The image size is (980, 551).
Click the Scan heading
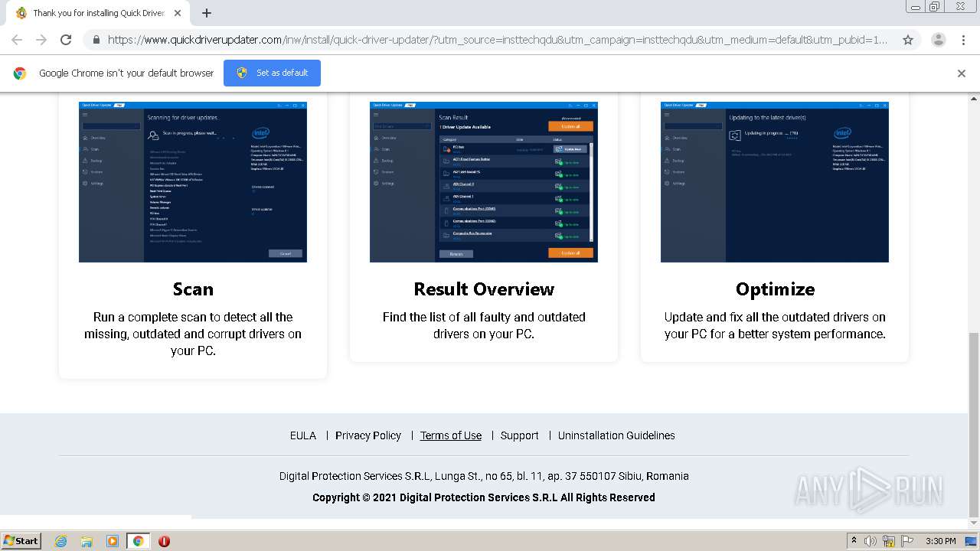pos(193,289)
